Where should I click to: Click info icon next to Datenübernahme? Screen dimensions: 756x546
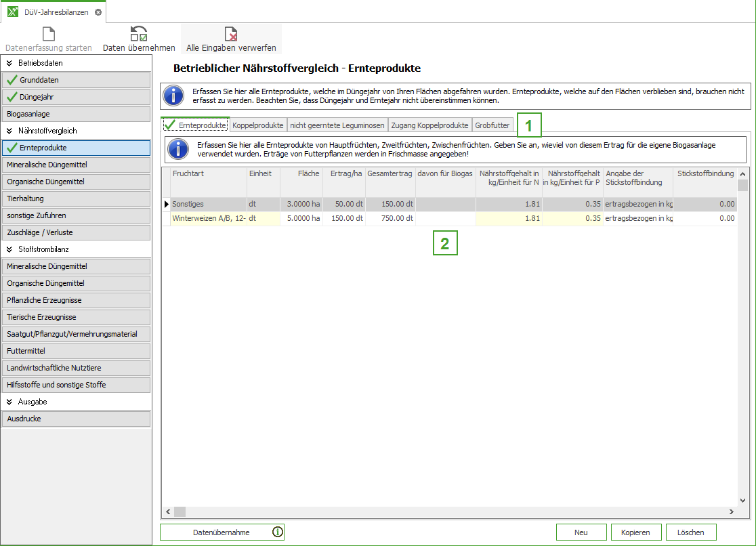point(277,532)
